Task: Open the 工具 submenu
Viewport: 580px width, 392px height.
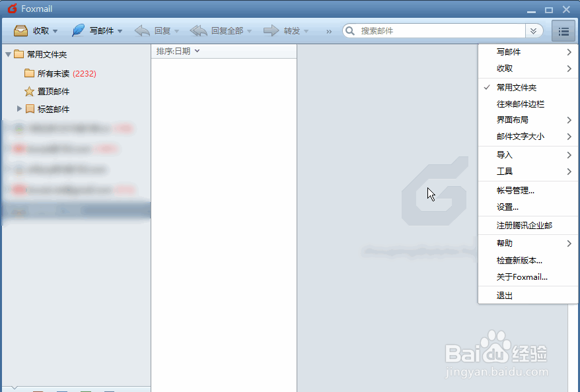Action: (x=528, y=172)
